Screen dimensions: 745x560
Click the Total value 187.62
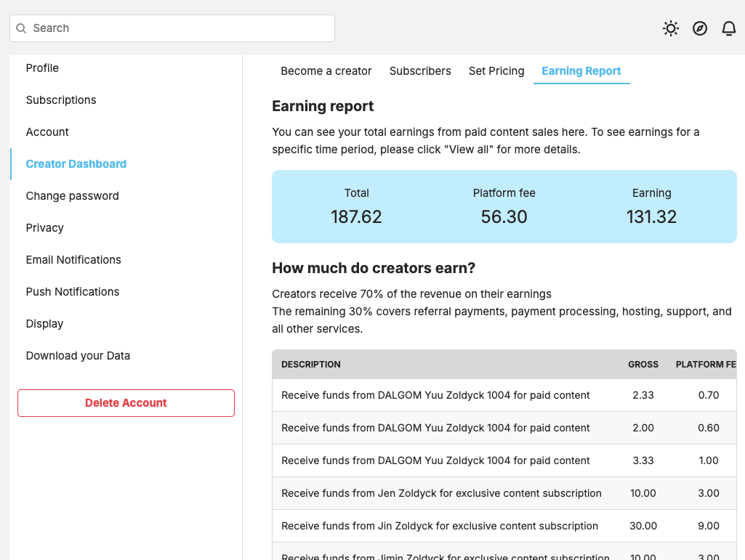pos(356,216)
